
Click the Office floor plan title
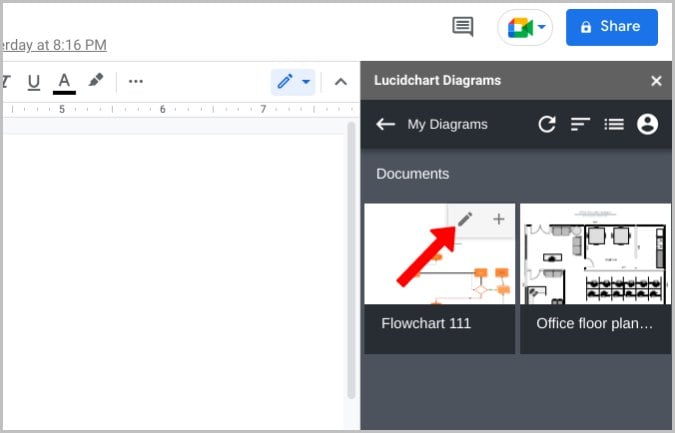[594, 323]
